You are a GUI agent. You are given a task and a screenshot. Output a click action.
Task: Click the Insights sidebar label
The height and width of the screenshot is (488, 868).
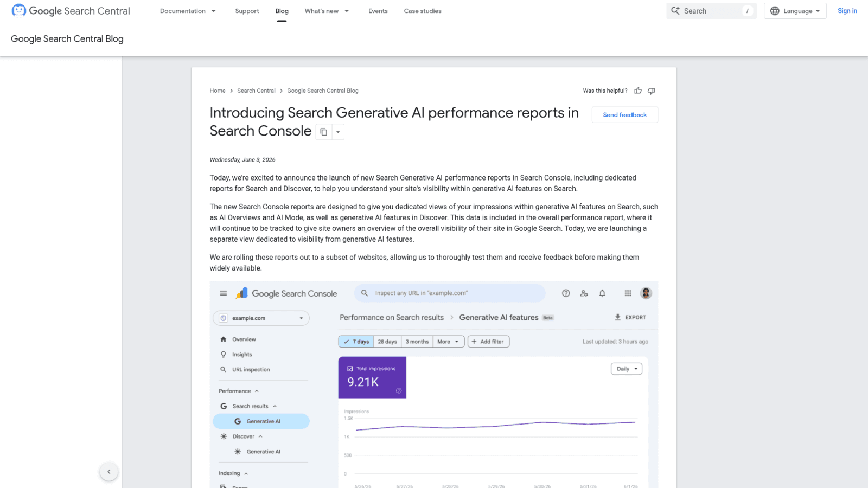tap(242, 355)
